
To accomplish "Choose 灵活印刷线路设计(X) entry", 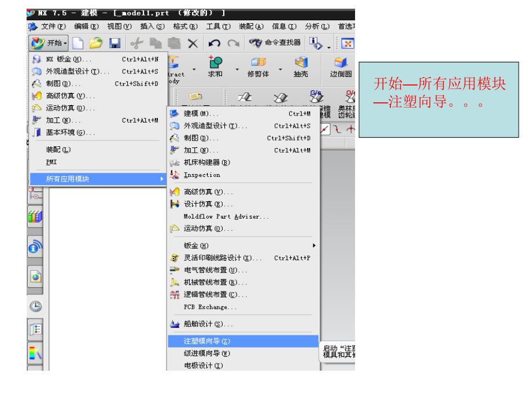I will (243, 258).
